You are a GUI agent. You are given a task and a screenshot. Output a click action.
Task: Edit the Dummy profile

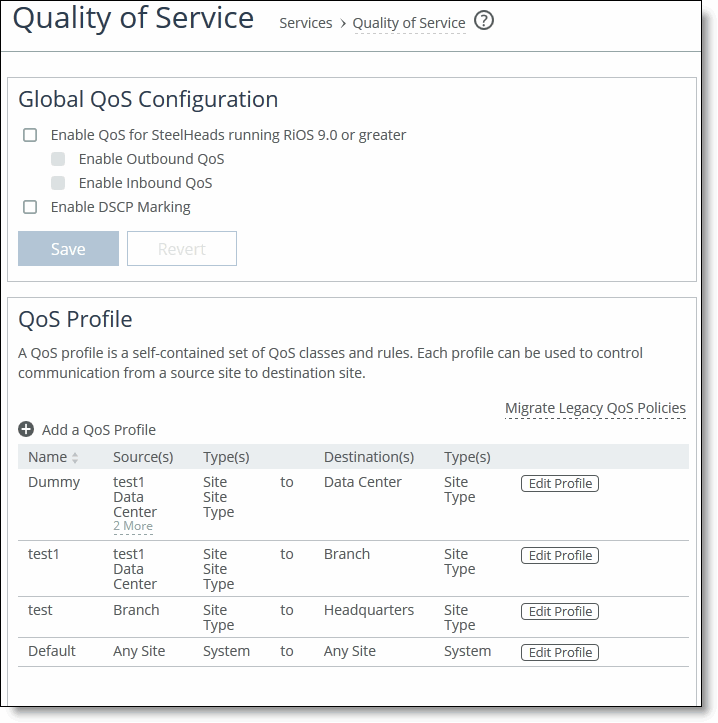(559, 484)
